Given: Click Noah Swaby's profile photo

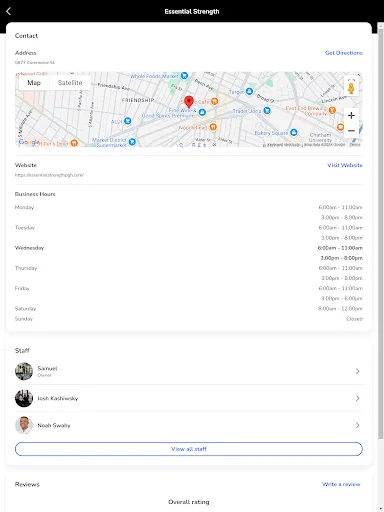Looking at the screenshot, I should point(24,425).
